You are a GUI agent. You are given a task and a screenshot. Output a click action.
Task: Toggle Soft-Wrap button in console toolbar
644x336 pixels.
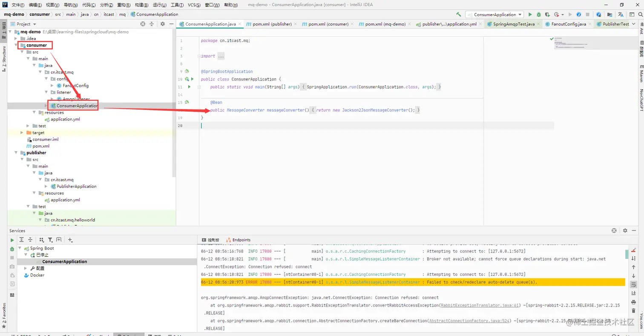pos(634,284)
